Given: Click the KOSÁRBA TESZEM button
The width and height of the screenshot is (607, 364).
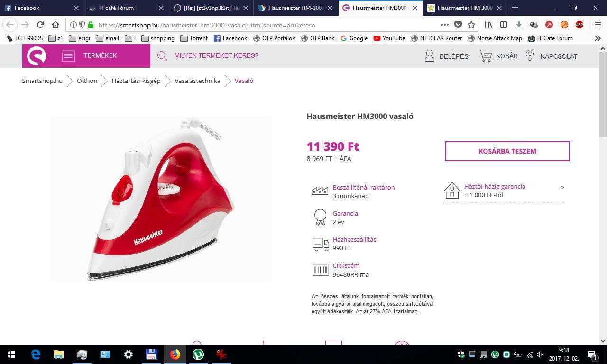Looking at the screenshot, I should click(507, 151).
